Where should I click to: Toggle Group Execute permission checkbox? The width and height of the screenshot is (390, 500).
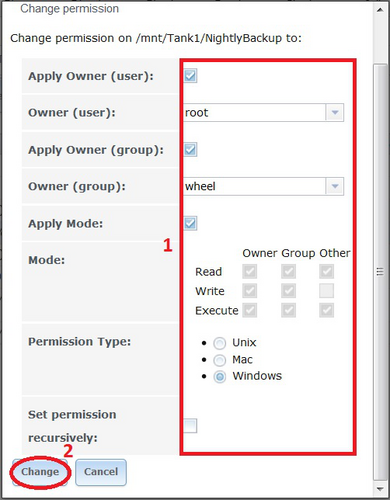288,310
